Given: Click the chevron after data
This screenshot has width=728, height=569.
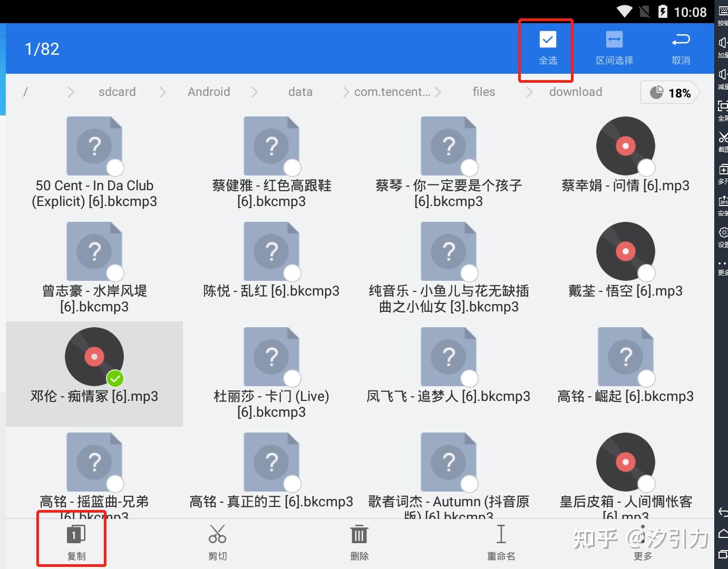Looking at the screenshot, I should coord(346,92).
